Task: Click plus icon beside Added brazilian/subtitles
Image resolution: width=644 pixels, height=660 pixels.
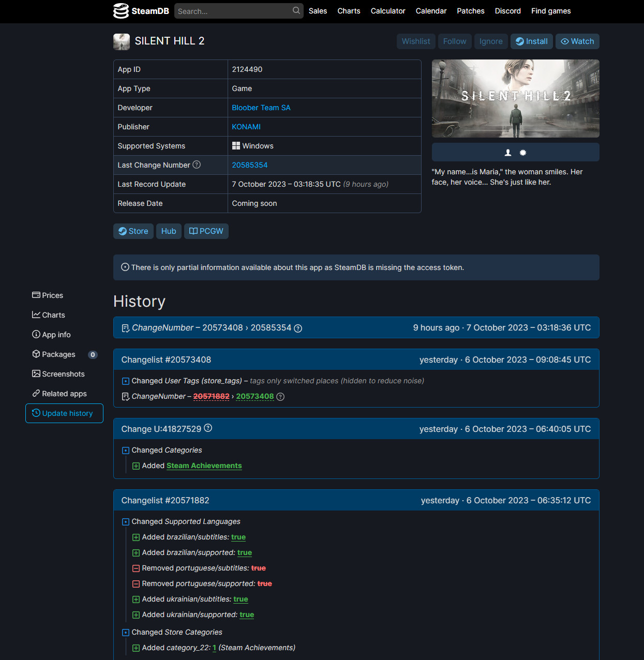Action: [x=136, y=537]
